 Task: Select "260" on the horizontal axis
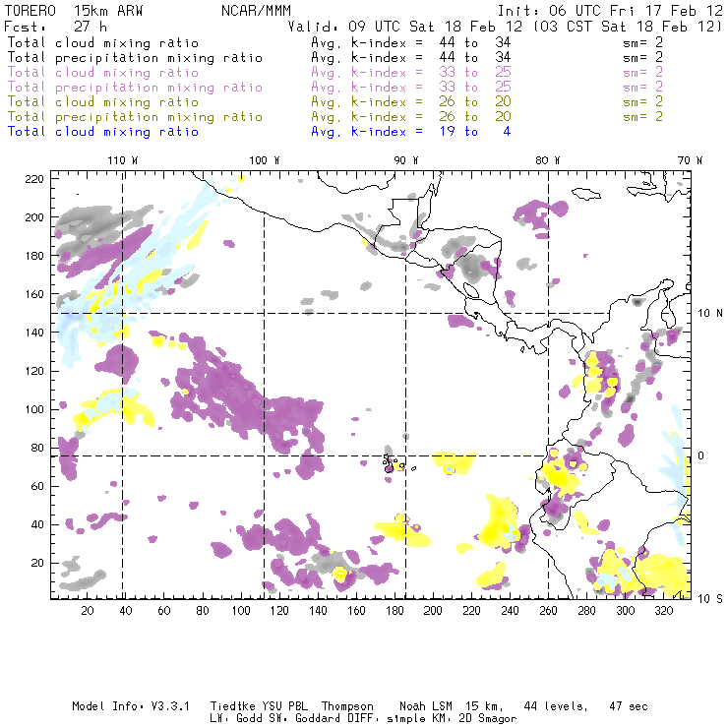click(x=548, y=611)
